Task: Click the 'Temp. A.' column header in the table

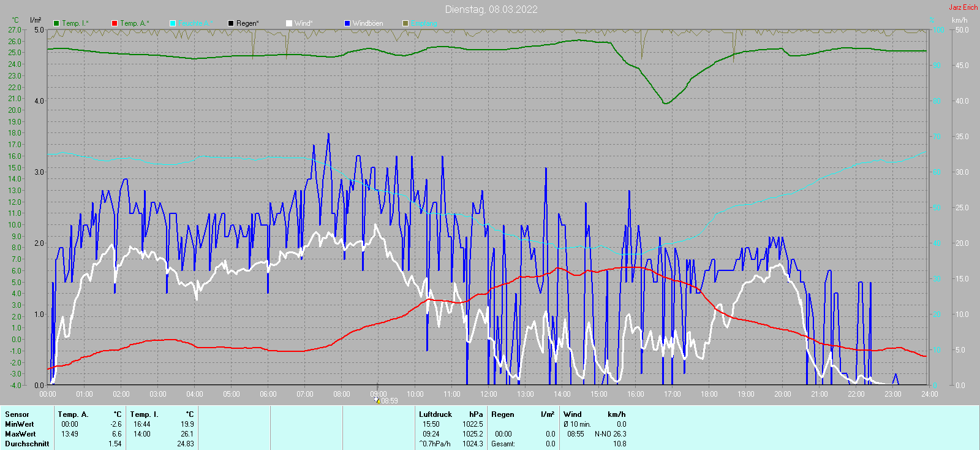Action: (73, 414)
